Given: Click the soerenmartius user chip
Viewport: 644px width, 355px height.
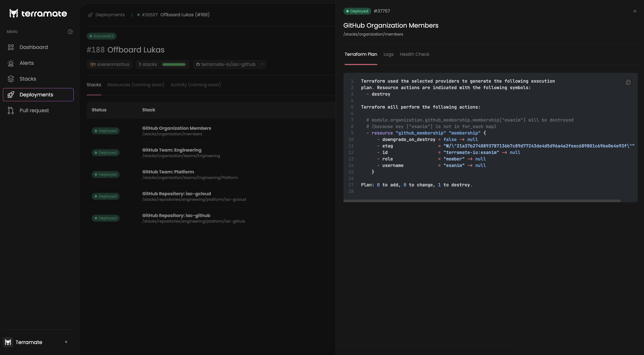Looking at the screenshot, I should pyautogui.click(x=109, y=64).
